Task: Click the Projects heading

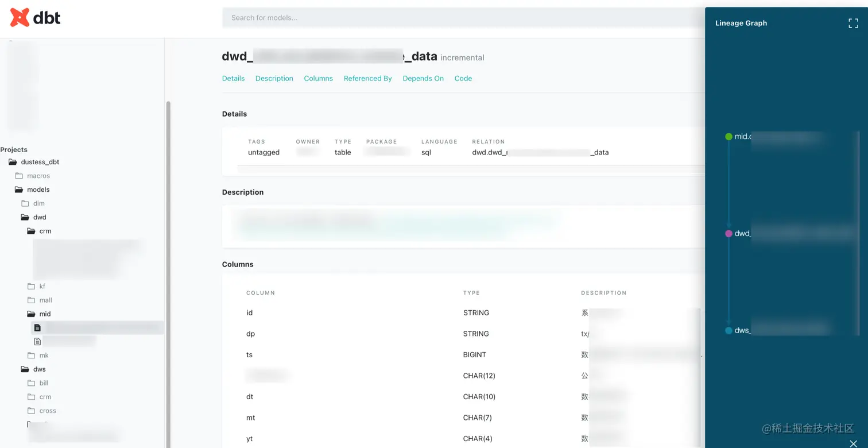Action: [14, 149]
